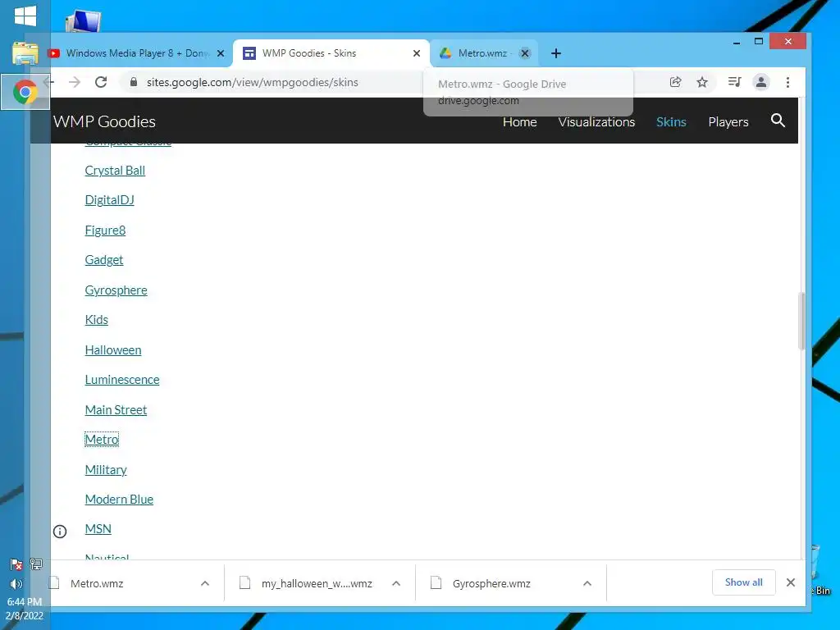Click the action center flag tray icon
This screenshot has width=840, height=630.
16,564
